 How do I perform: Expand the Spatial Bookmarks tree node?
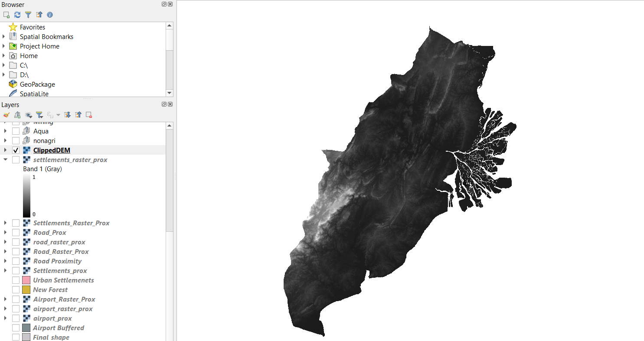(x=4, y=37)
